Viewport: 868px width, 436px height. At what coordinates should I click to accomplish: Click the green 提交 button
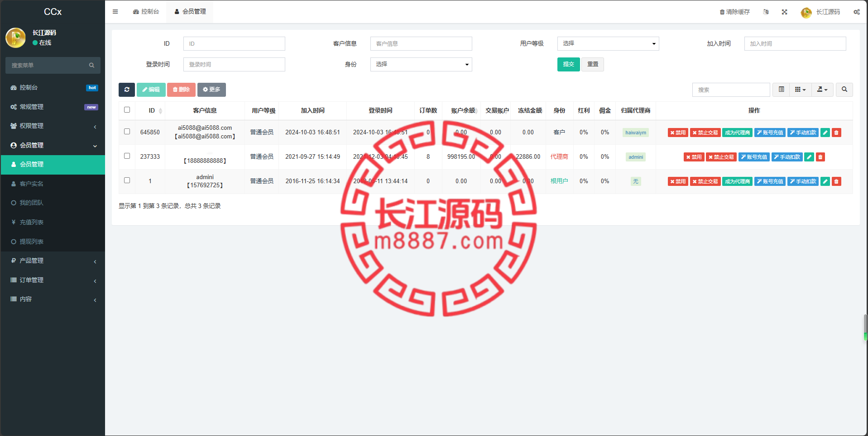(x=568, y=64)
